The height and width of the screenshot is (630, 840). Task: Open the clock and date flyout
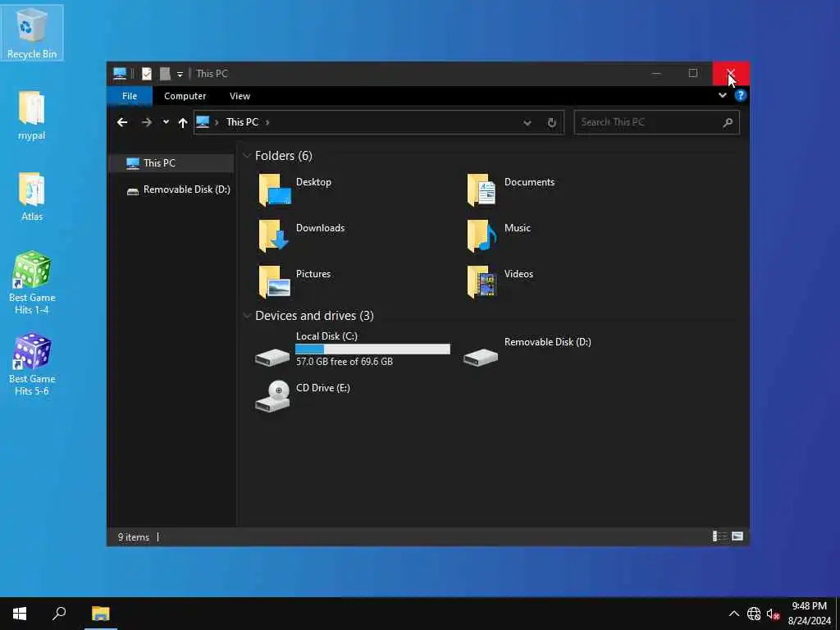(809, 614)
